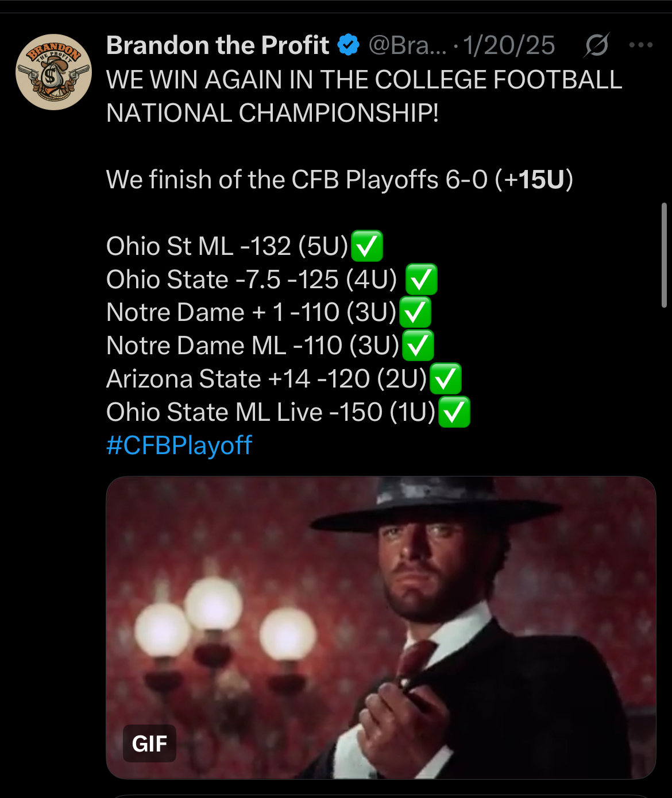Click the check mark after Arizona State +14
672x798 pixels.
(446, 379)
